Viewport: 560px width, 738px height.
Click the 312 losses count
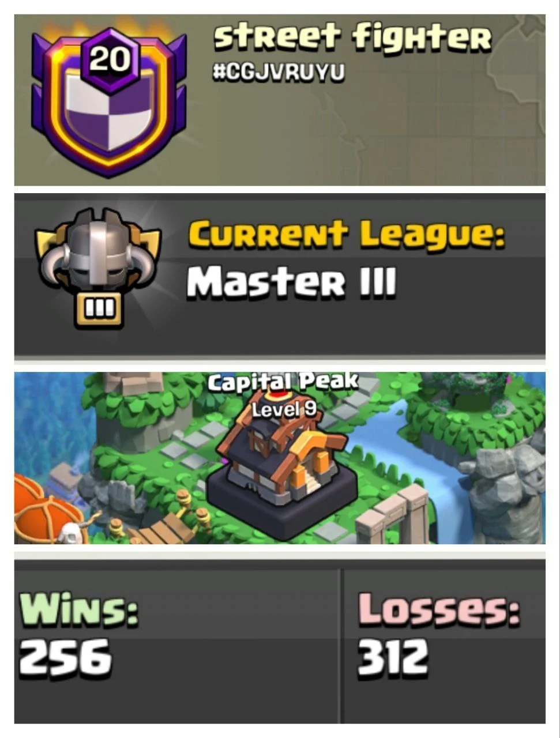(393, 657)
